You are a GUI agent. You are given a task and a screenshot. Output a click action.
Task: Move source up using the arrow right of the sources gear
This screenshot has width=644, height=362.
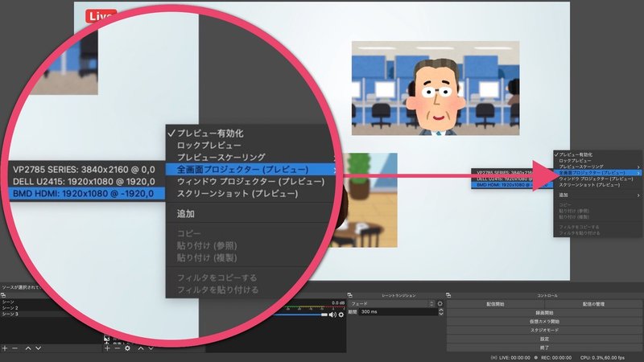[140, 348]
